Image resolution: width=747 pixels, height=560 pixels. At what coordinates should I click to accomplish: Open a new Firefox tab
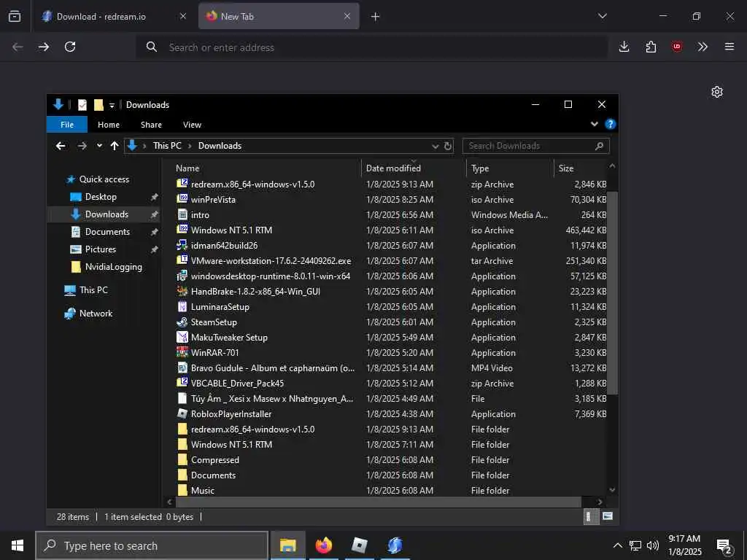376,16
